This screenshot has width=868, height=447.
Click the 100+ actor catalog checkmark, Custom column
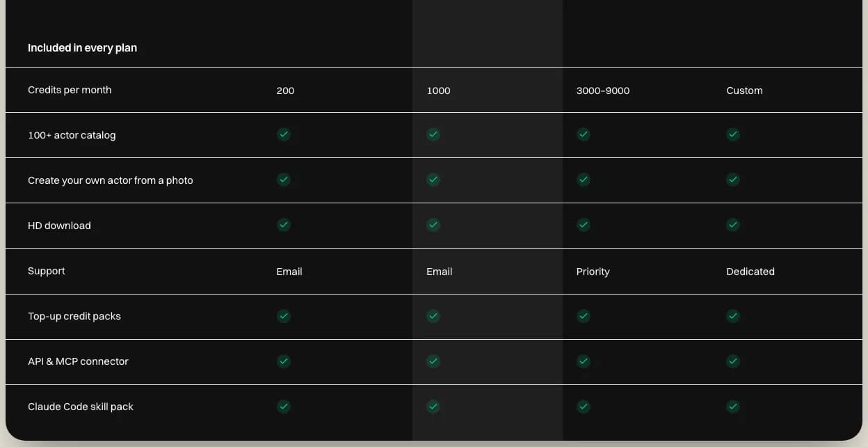pyautogui.click(x=733, y=134)
